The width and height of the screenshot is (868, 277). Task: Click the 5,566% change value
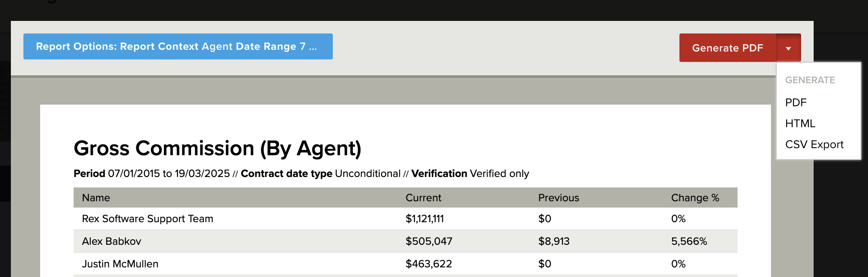[689, 241]
